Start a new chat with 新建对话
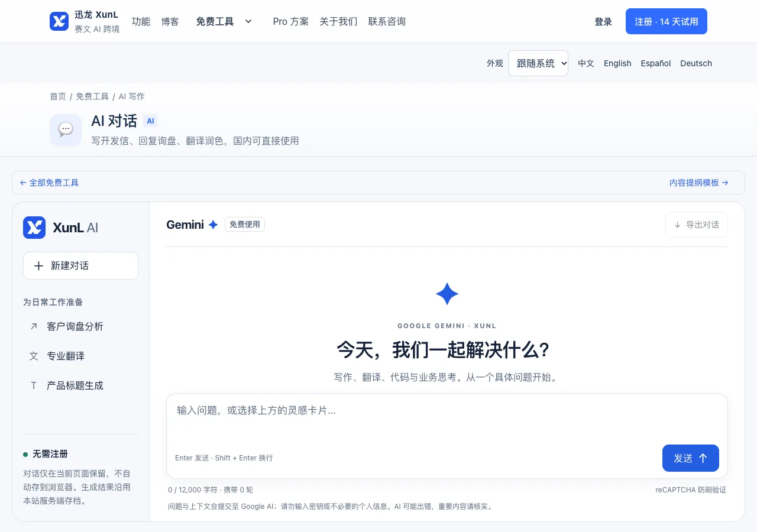The image size is (757, 532). 80,266
